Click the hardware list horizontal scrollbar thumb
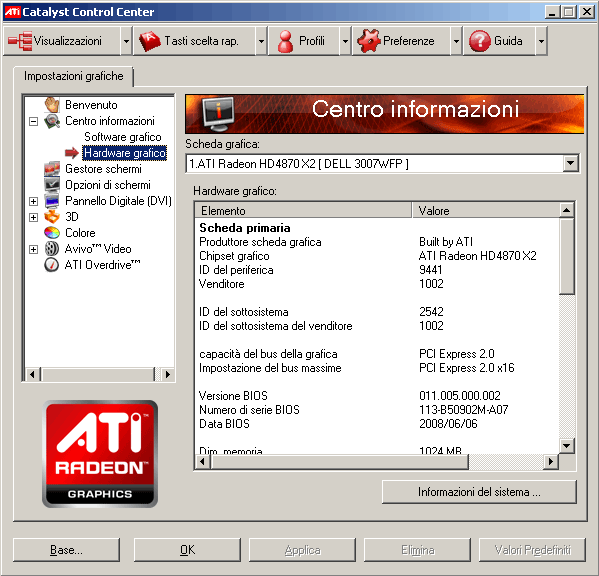This screenshot has height=576, width=599. (339, 462)
